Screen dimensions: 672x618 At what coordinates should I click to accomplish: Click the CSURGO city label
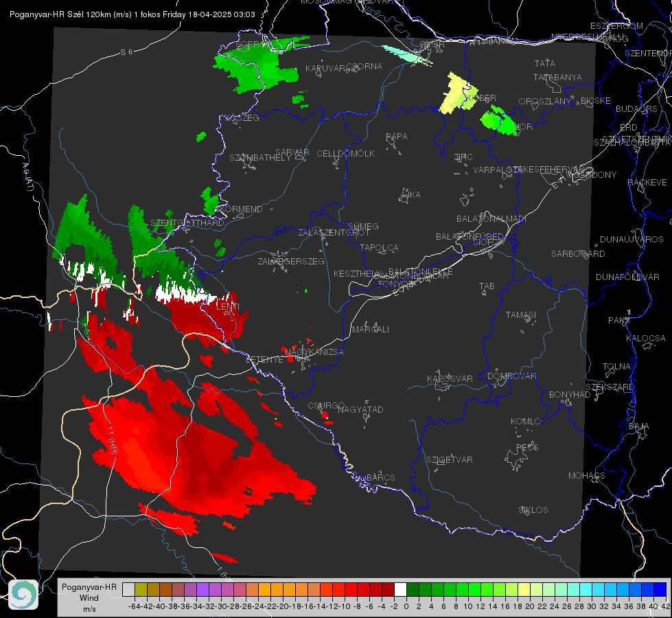327,406
